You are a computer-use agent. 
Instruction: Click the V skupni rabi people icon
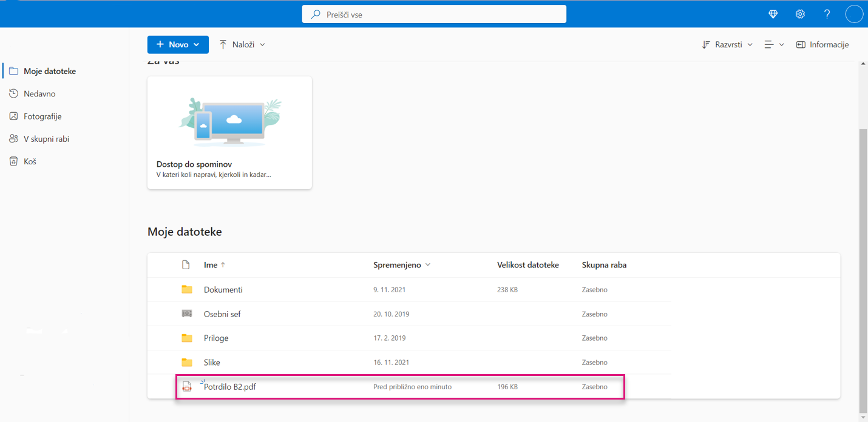pyautogui.click(x=13, y=138)
